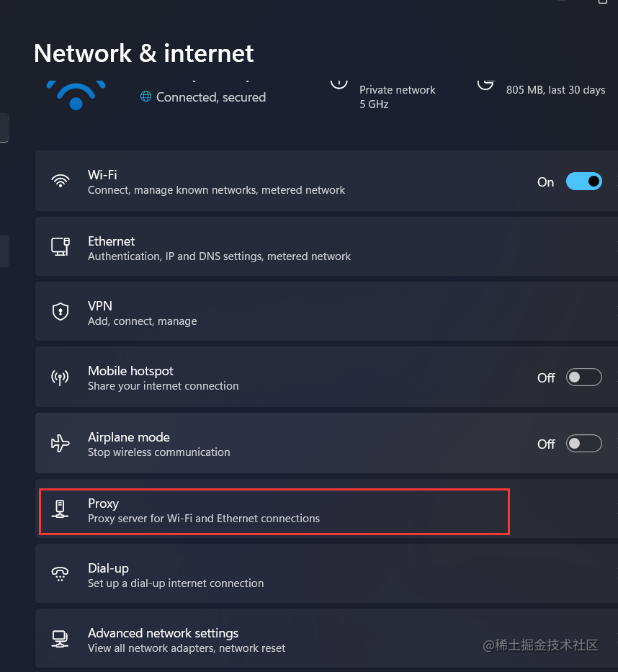This screenshot has height=672, width=618.
Task: Click the Dial-up telephone icon
Action: tap(60, 573)
